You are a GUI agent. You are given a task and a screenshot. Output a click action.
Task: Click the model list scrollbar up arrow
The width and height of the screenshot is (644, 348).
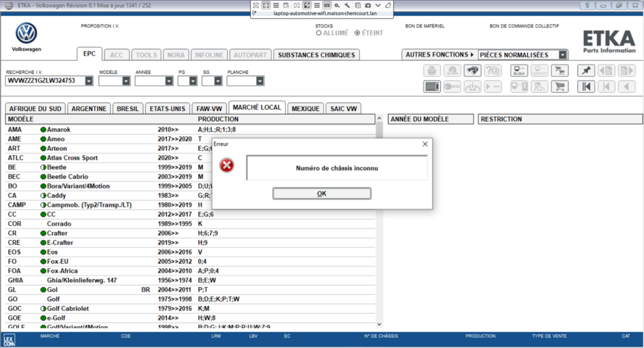coord(379,119)
